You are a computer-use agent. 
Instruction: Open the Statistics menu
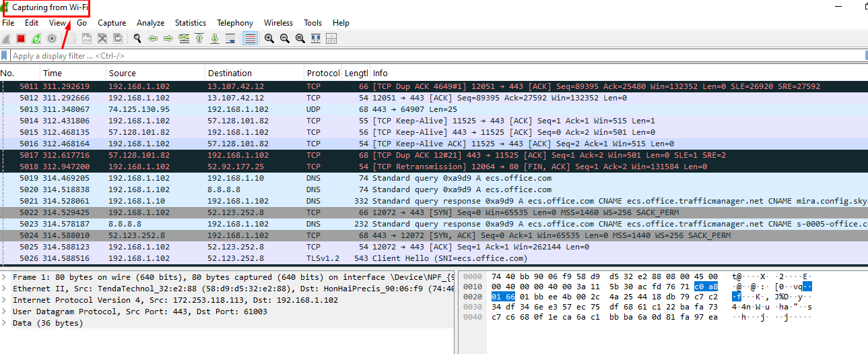coord(191,23)
